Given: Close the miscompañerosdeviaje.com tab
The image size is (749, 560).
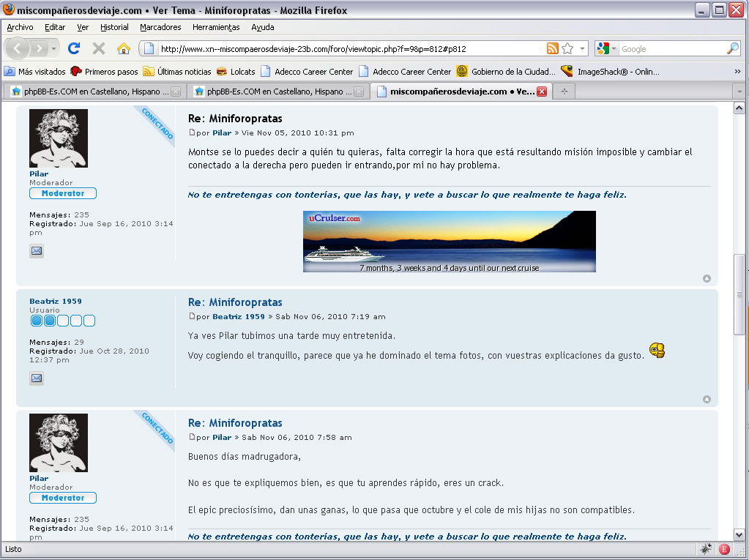Looking at the screenshot, I should tap(542, 92).
